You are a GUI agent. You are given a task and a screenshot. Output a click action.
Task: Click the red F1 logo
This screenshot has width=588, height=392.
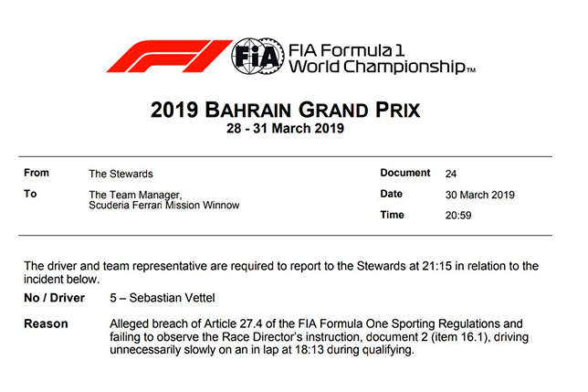pyautogui.click(x=167, y=57)
